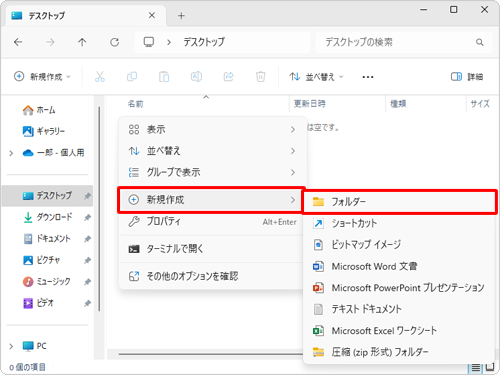Sort by 更新日時 column header
This screenshot has height=375, width=500.
(x=310, y=104)
